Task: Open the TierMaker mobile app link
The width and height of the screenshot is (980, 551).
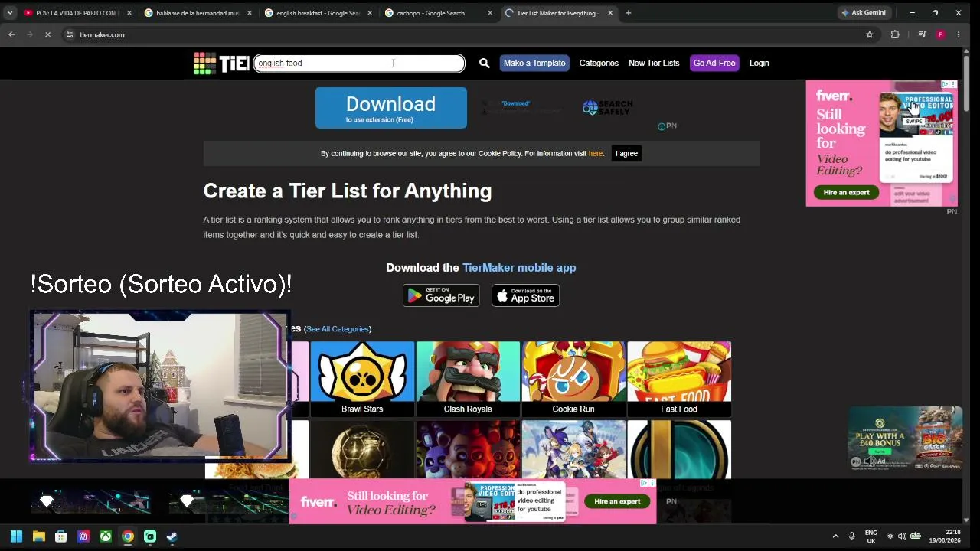Action: coord(519,268)
